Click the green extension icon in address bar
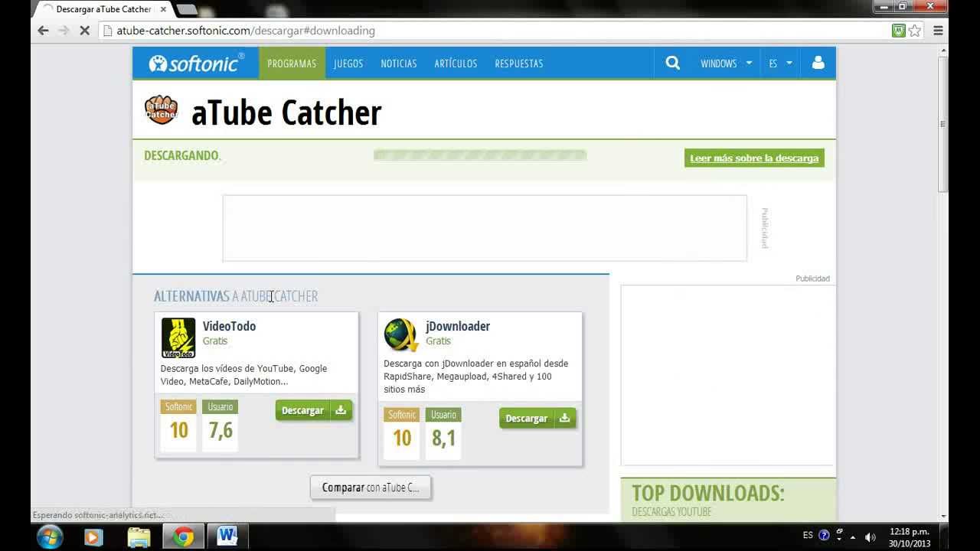This screenshot has height=551, width=980. click(899, 31)
